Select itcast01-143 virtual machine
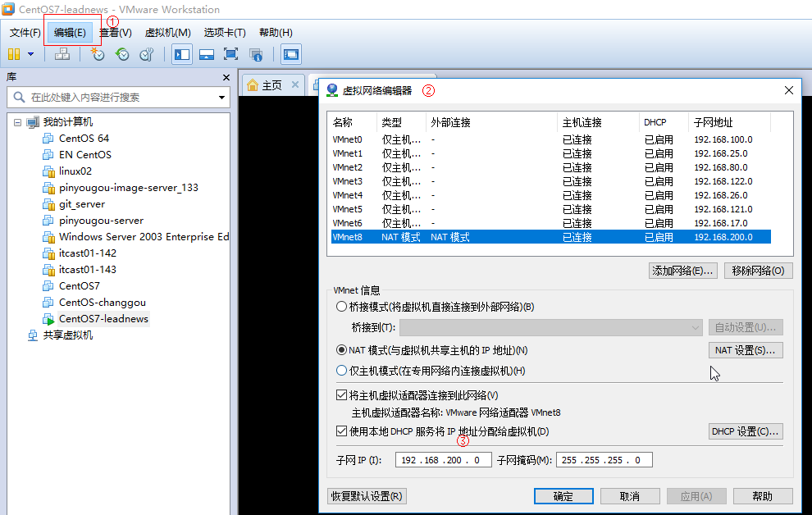This screenshot has width=812, height=515. pyautogui.click(x=88, y=270)
